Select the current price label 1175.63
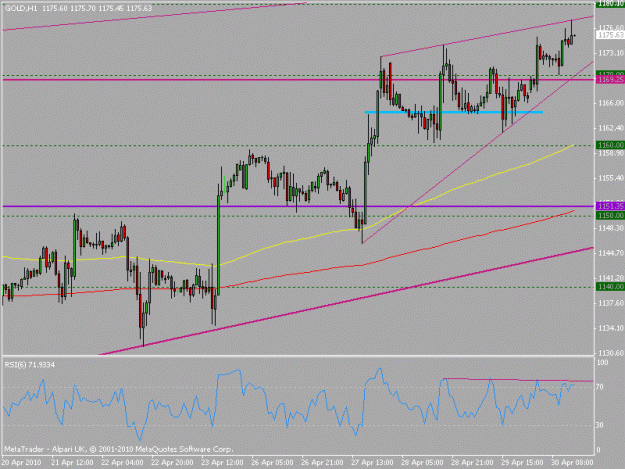625x469 pixels. click(610, 35)
